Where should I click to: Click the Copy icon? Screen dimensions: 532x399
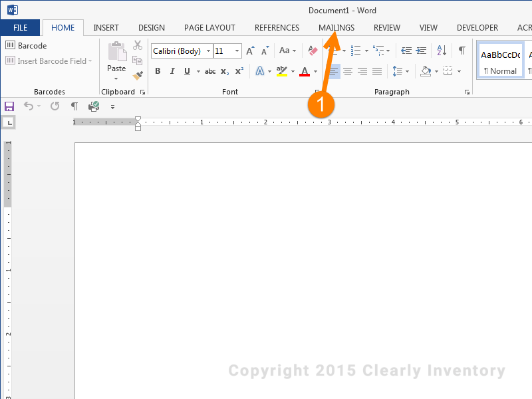click(138, 61)
